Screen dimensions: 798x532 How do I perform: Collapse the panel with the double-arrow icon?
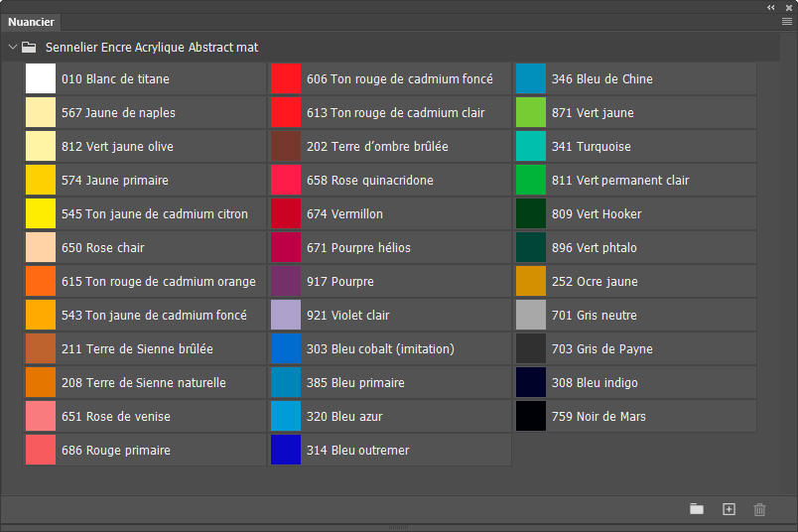click(x=771, y=7)
